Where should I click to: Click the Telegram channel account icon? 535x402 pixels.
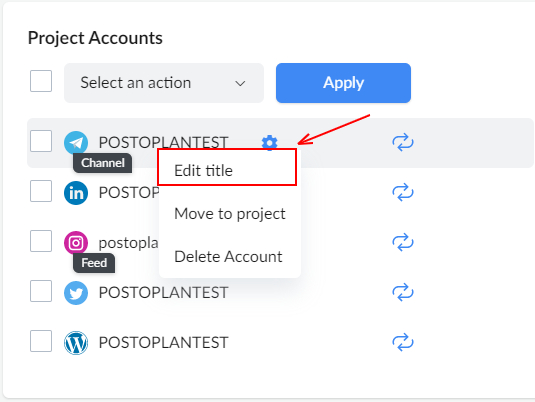[x=76, y=143]
